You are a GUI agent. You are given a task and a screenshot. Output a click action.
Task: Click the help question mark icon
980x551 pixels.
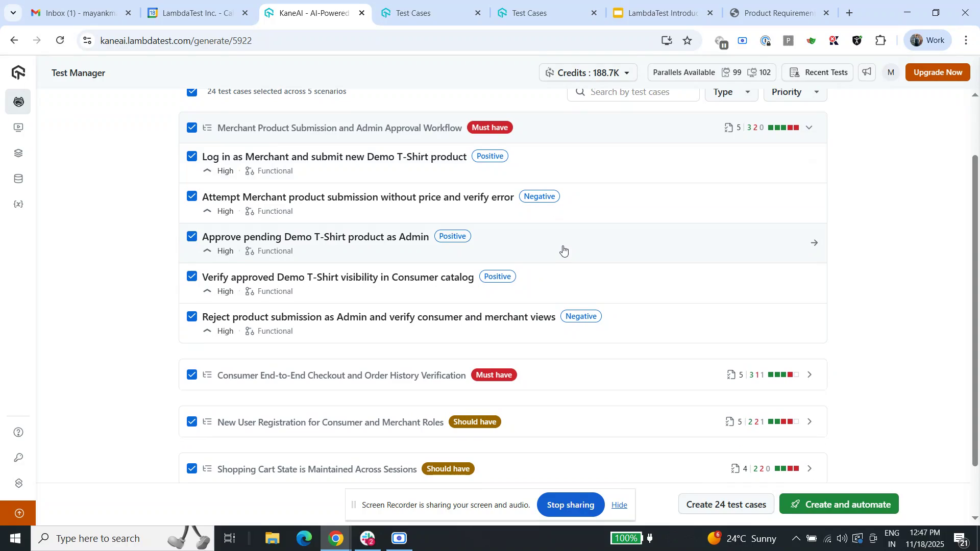pyautogui.click(x=18, y=432)
